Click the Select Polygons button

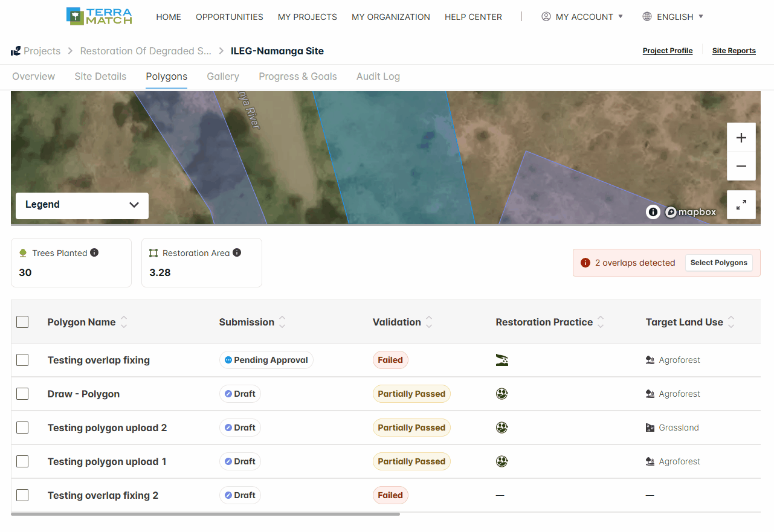(x=719, y=263)
